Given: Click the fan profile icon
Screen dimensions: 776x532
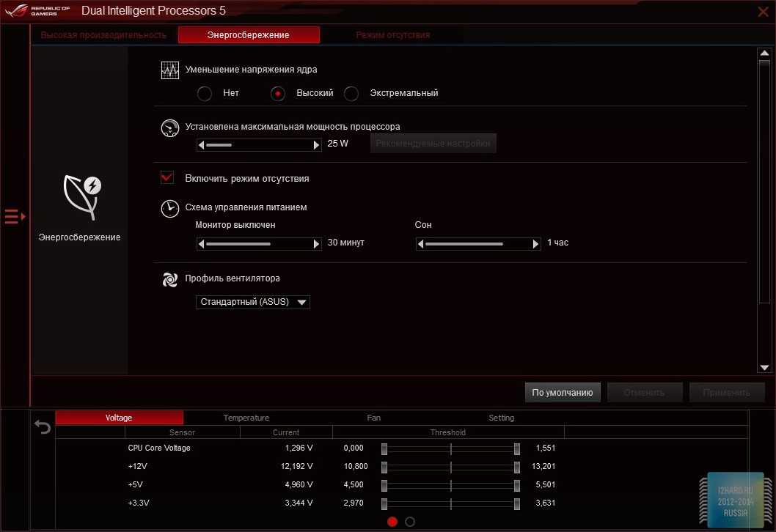Looking at the screenshot, I should coord(169,279).
